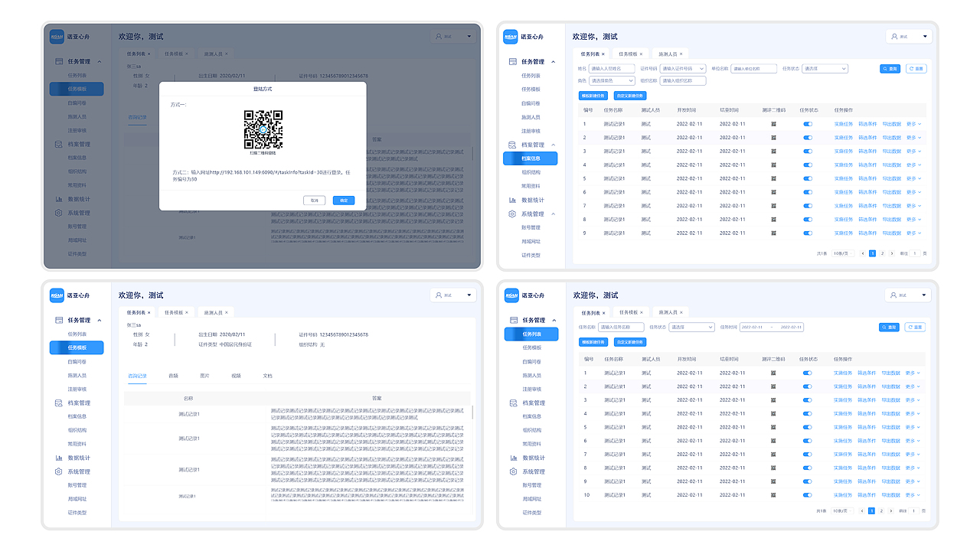Open row 6 QR code icon in lower-right screen
The height and width of the screenshot is (551, 980).
tap(773, 441)
